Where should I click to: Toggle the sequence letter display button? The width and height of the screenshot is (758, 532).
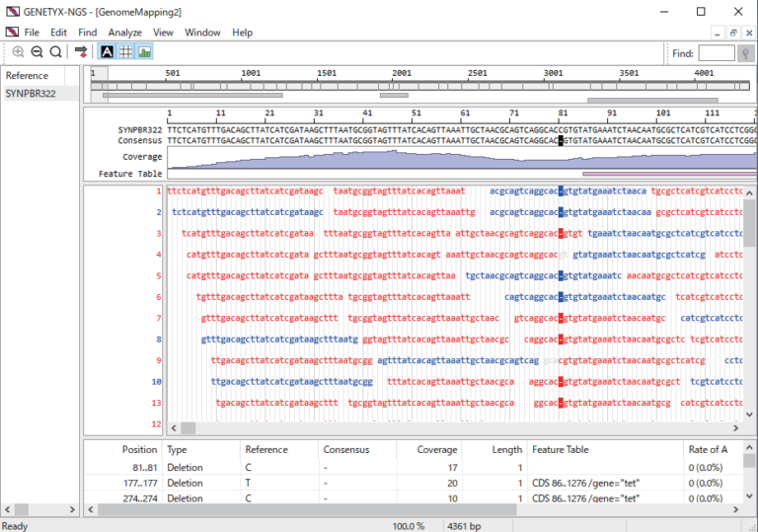(107, 52)
